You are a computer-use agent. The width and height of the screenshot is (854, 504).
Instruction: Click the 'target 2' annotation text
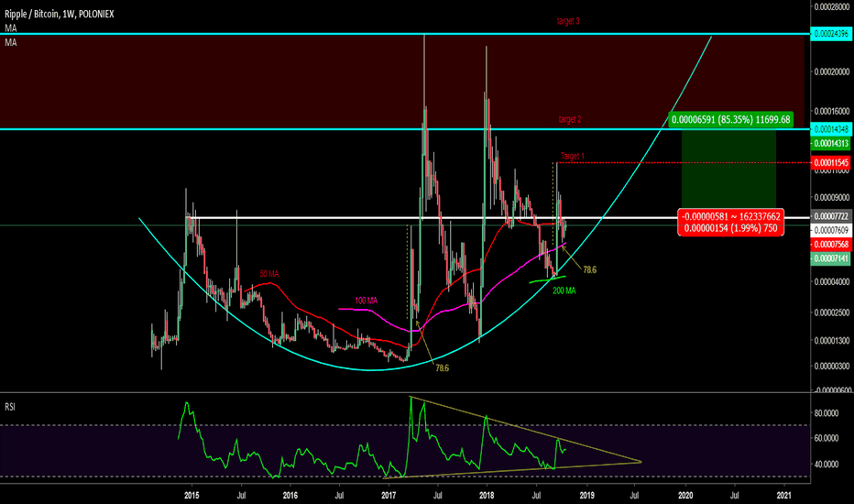point(570,119)
